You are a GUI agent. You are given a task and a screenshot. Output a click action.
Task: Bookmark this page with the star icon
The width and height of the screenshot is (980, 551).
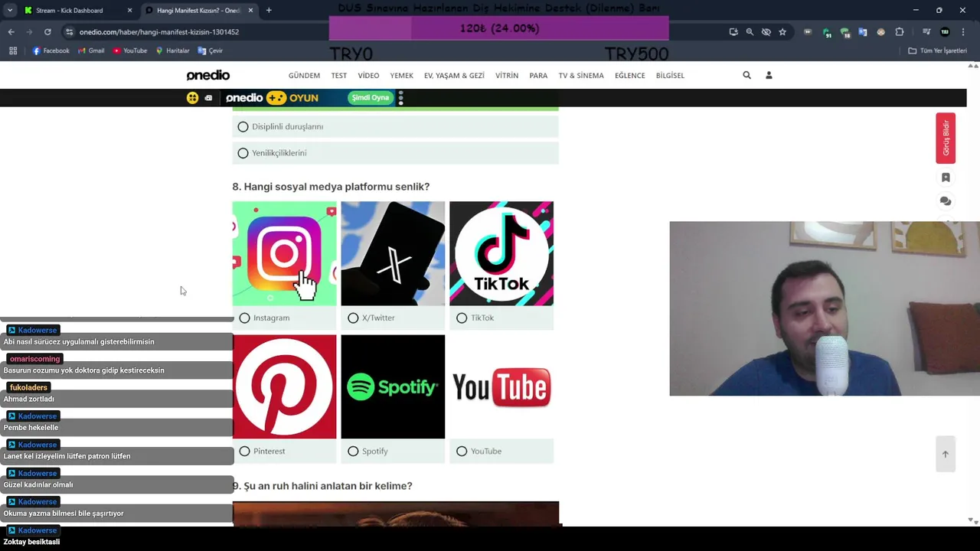(x=782, y=32)
